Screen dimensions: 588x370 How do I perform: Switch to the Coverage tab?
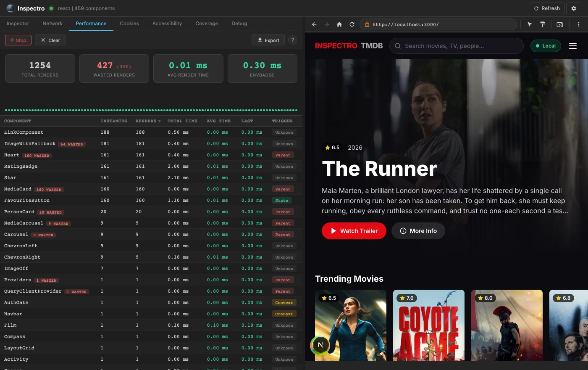[x=207, y=24]
